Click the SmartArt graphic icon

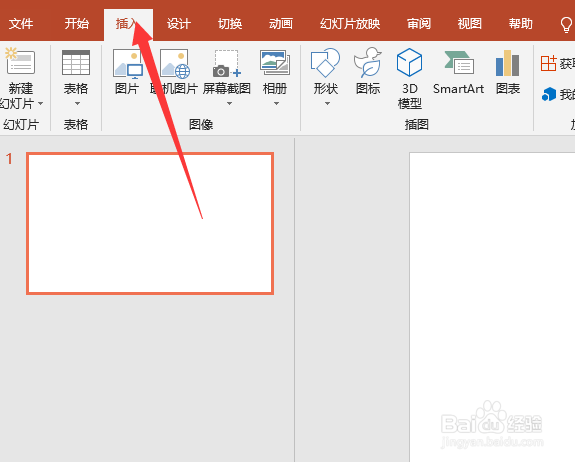(x=459, y=62)
